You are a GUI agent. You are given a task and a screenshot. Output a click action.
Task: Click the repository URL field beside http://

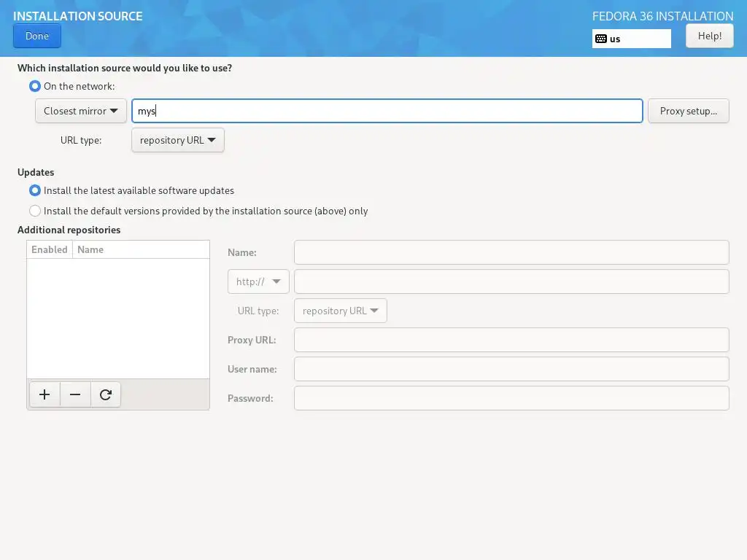[x=511, y=281]
